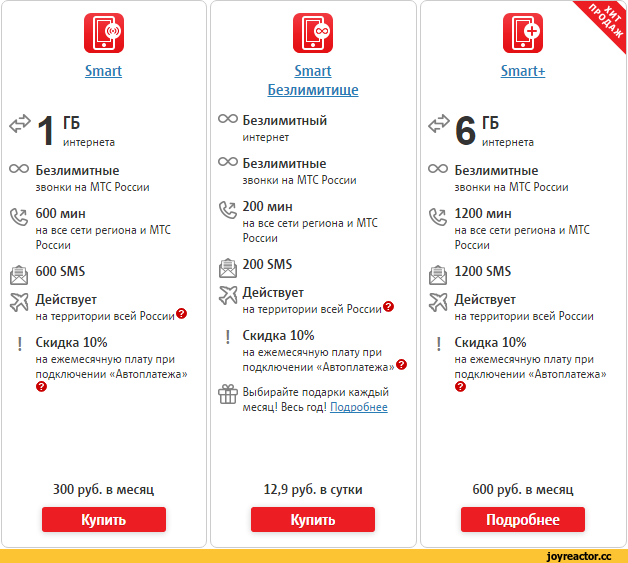Click the 600 руб. в месяц price
This screenshot has height=563, width=628.
(523, 489)
